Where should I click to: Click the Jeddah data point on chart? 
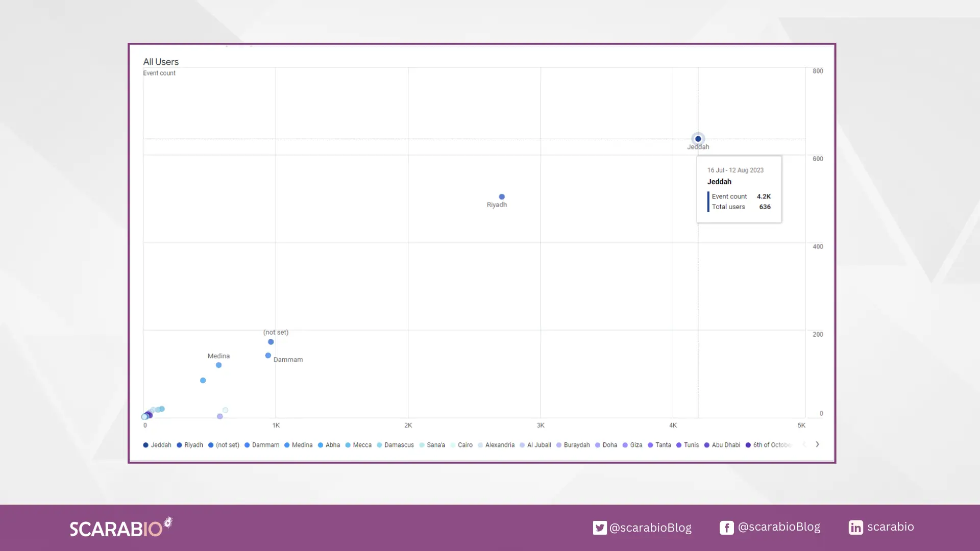698,139
